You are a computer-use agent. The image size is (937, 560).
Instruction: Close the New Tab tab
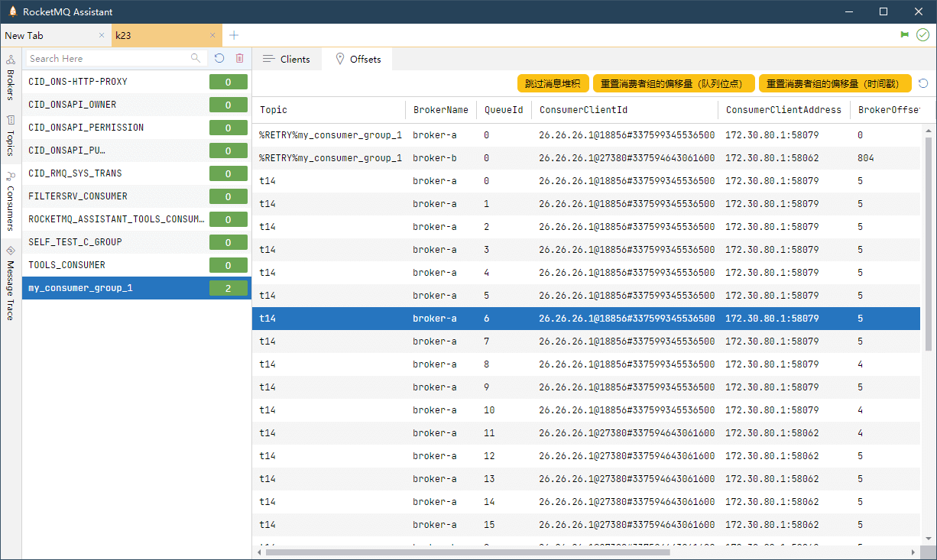102,35
